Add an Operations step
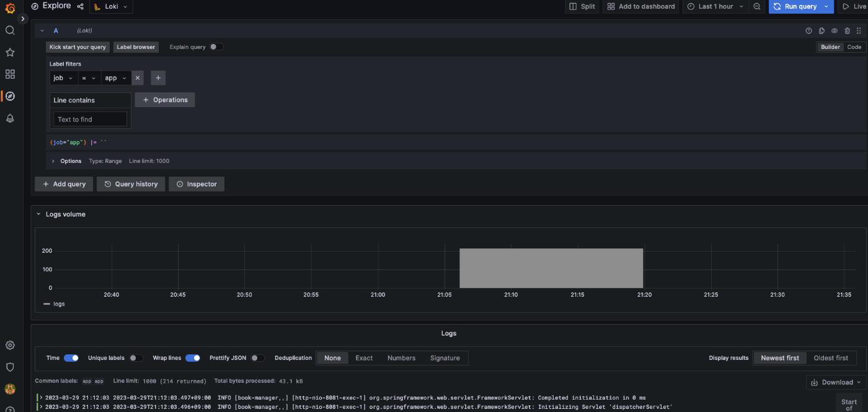 [x=165, y=100]
